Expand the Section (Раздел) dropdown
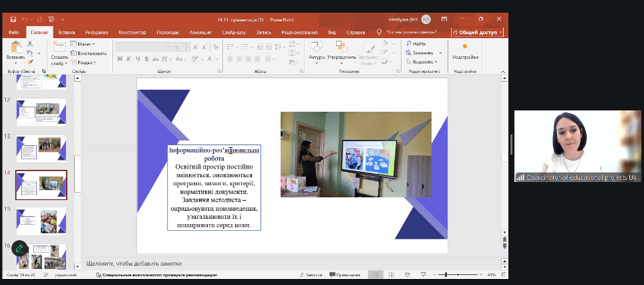Image resolution: width=644 pixels, height=285 pixels. (86, 62)
